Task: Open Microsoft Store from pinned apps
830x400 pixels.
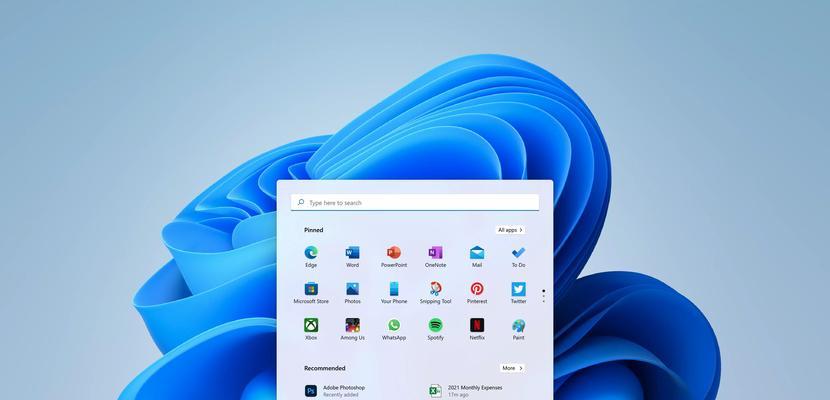Action: coord(311,293)
